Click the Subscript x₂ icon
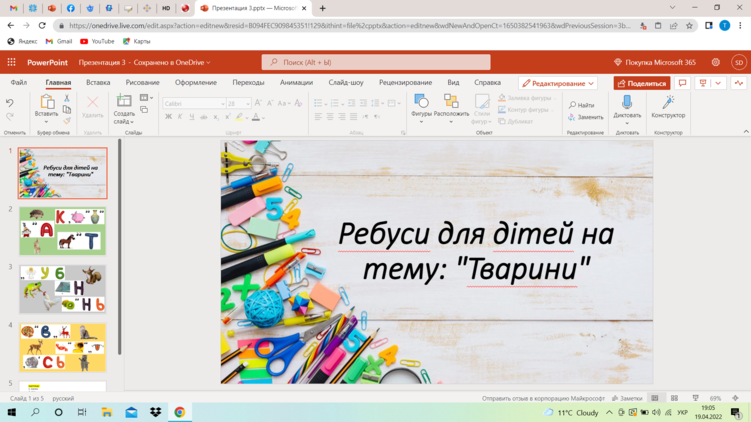The image size is (751, 422). pyautogui.click(x=216, y=117)
